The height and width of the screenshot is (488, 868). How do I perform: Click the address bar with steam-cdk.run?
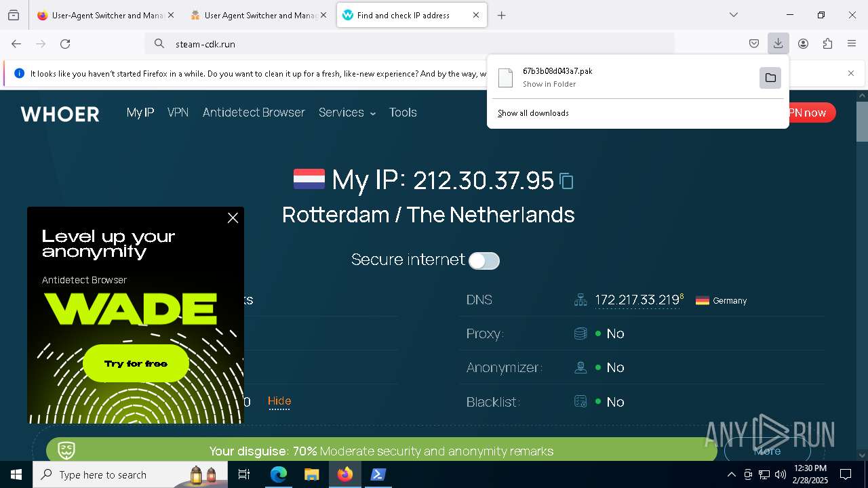point(410,43)
